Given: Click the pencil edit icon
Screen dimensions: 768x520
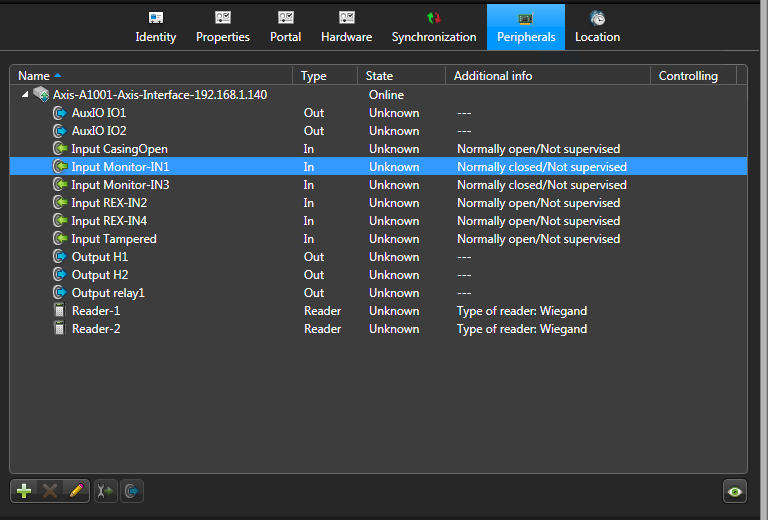Looking at the screenshot, I should click(74, 491).
